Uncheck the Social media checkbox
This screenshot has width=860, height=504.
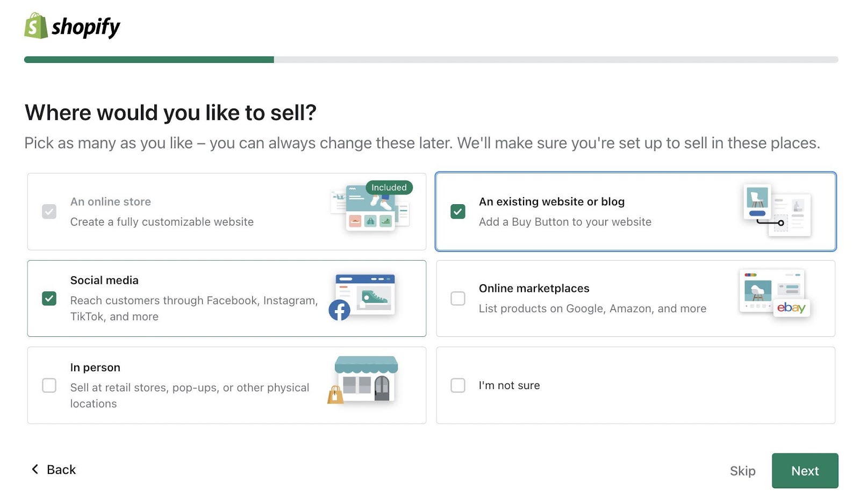pos(49,298)
